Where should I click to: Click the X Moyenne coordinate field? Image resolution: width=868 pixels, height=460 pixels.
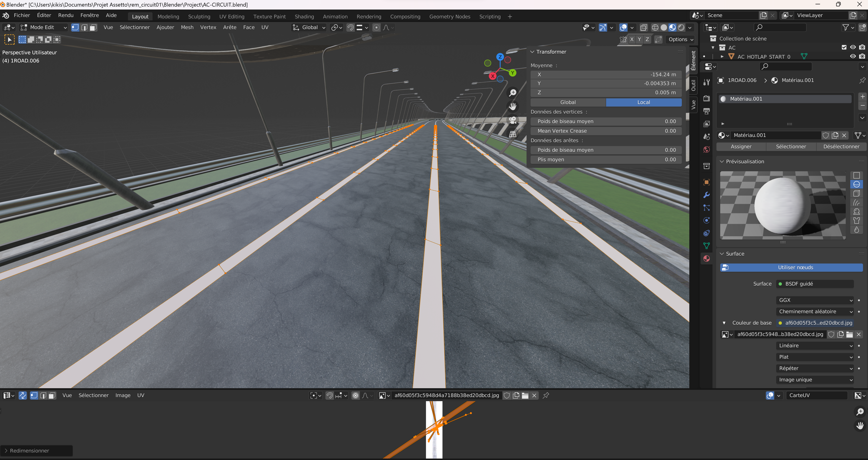pos(606,75)
